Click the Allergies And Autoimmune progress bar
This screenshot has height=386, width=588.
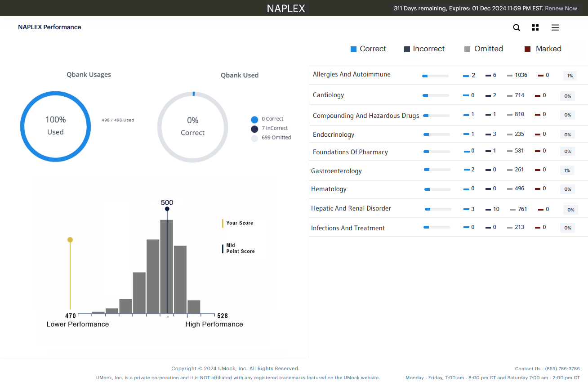click(x=435, y=76)
